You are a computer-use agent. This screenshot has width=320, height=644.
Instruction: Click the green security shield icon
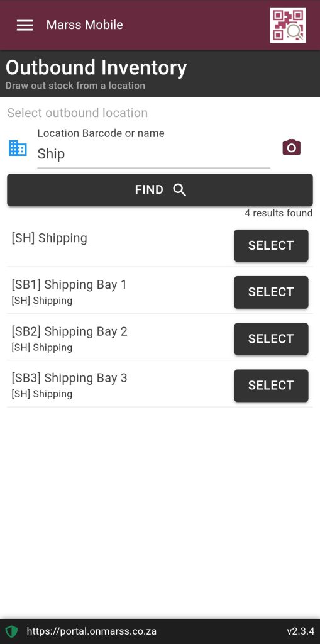point(11,631)
